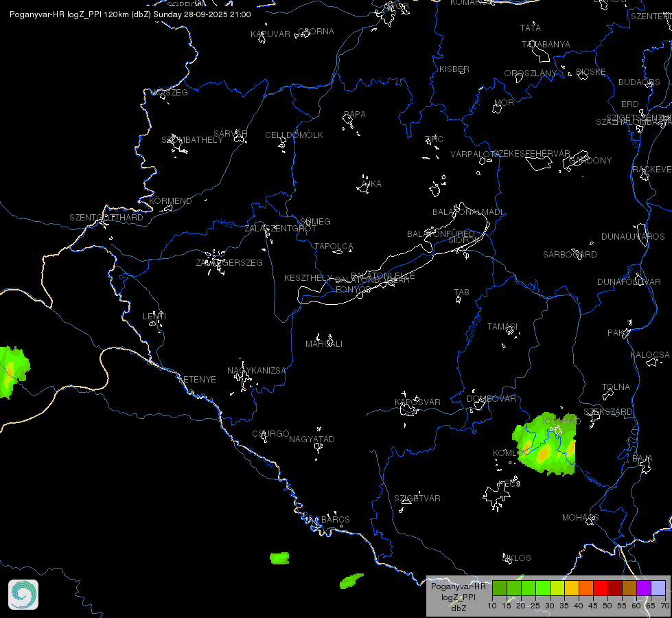Click the Kaposvár city label
Screen dimensions: 672x618
[x=417, y=402]
